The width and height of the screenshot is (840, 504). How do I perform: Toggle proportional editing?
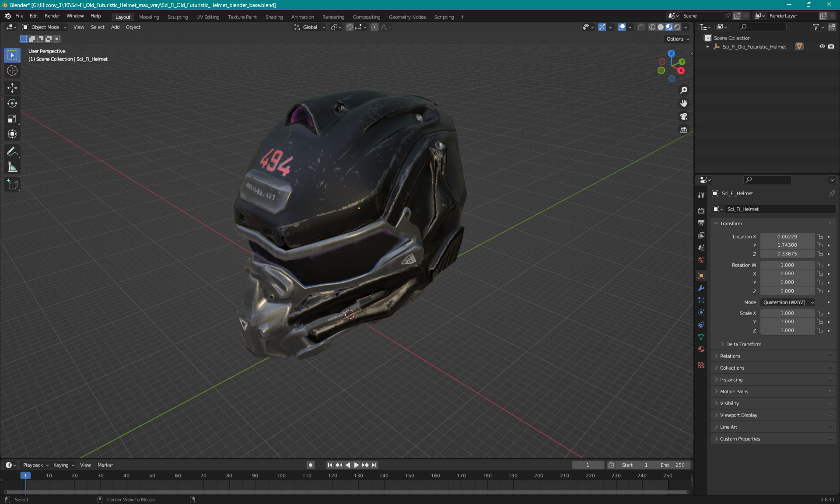pos(374,27)
